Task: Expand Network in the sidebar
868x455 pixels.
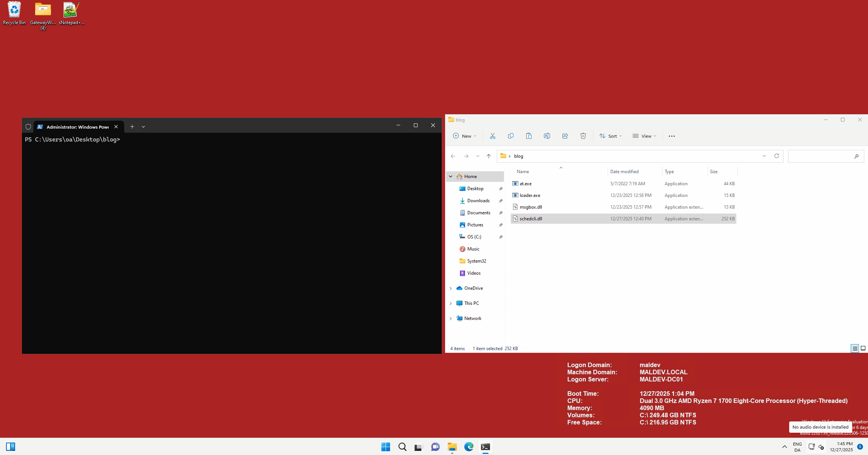Action: (x=451, y=318)
